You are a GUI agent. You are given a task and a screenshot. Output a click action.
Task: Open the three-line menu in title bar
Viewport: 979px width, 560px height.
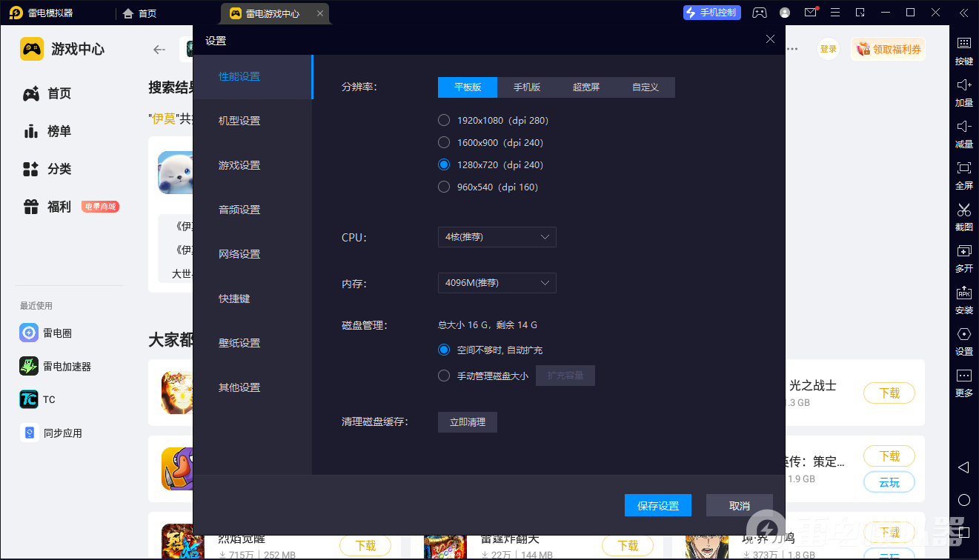tap(835, 13)
